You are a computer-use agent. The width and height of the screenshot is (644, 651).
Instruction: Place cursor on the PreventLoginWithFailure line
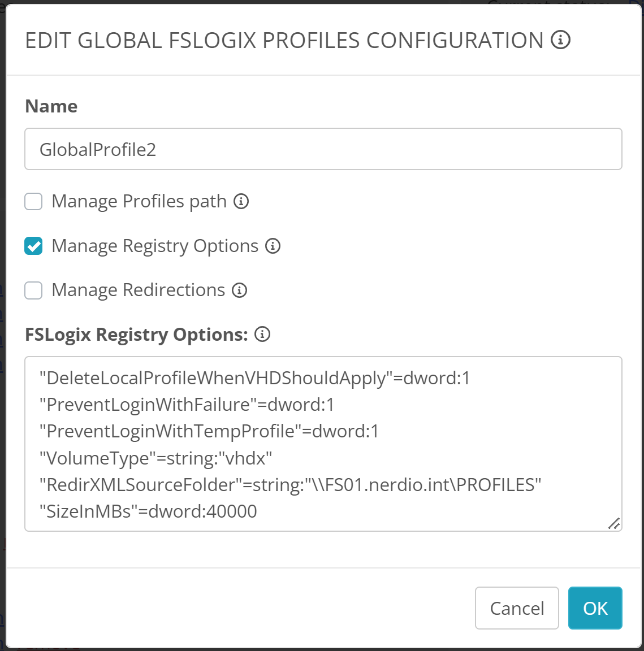coord(187,405)
